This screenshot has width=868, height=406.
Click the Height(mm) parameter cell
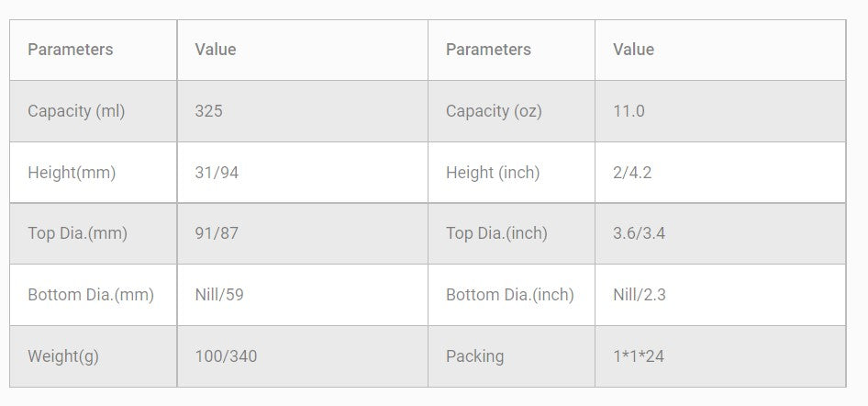pos(72,173)
